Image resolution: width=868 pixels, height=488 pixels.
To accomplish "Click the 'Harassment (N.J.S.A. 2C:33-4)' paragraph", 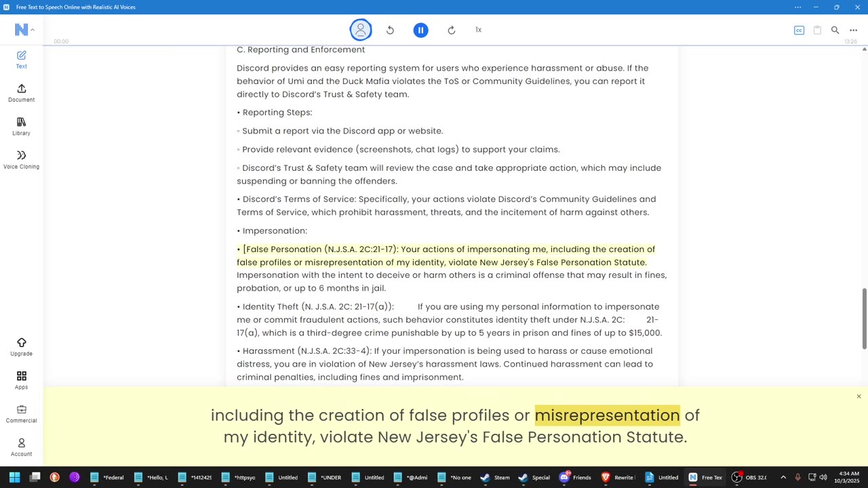I will click(445, 364).
